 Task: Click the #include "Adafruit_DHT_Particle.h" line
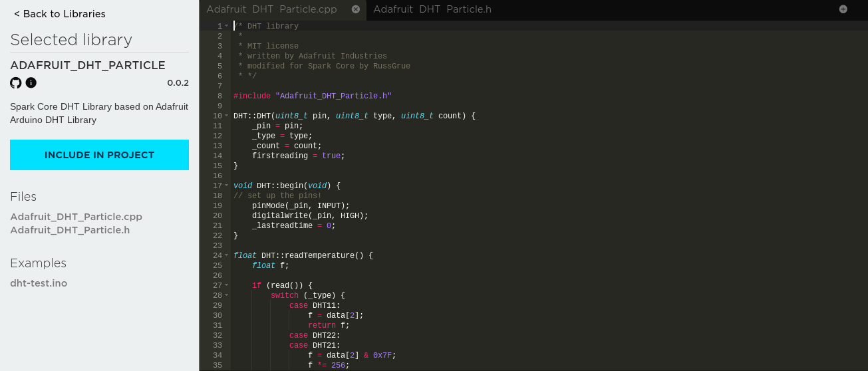point(313,96)
